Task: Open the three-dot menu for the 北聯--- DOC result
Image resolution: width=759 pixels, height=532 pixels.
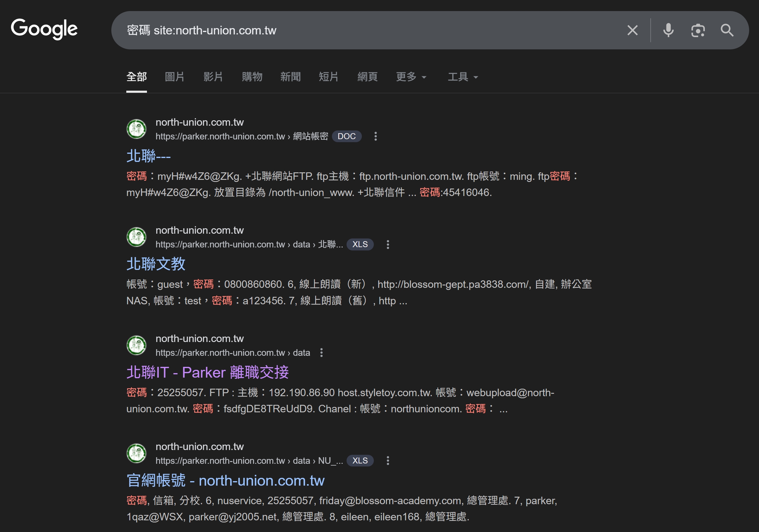Action: pyautogui.click(x=375, y=136)
